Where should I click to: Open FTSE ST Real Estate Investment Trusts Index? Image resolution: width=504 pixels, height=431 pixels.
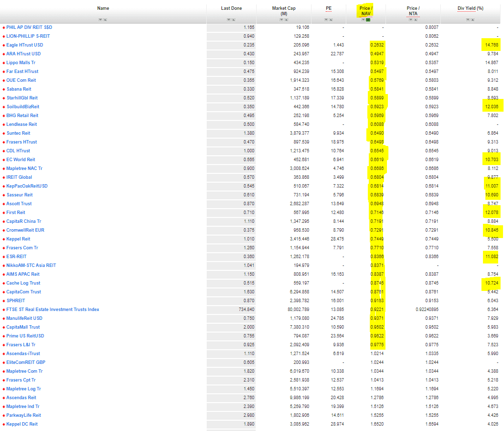click(53, 310)
